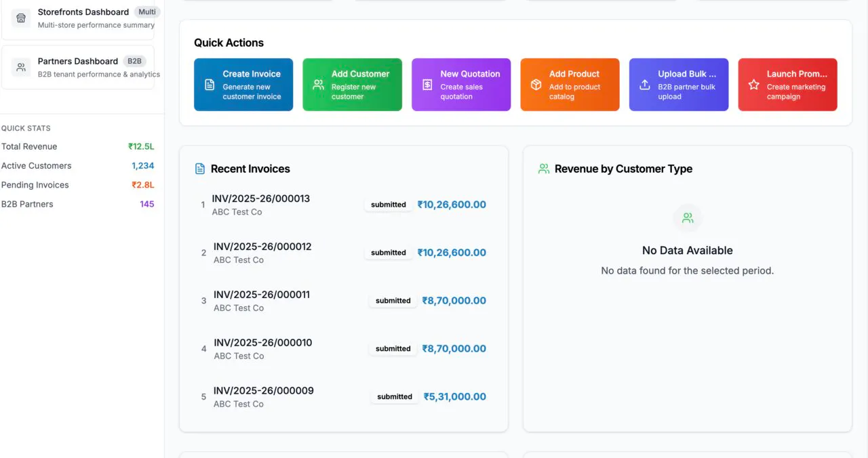Click the Create Invoice quick action
Screen dimensions: 868x458
click(243, 85)
